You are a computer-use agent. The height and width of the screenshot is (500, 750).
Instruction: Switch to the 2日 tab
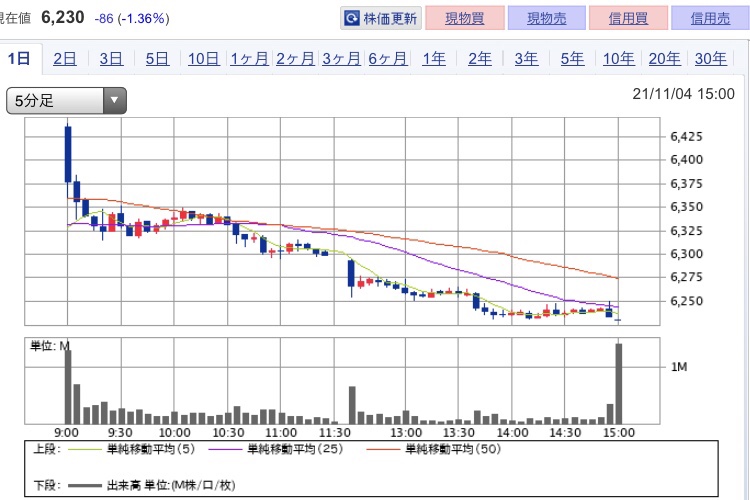coord(65,59)
